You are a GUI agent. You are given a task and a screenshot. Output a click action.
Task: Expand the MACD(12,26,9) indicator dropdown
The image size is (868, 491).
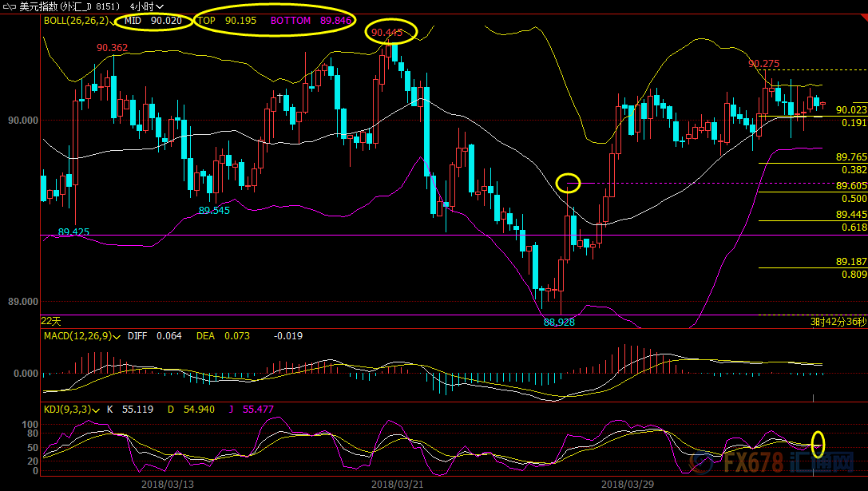coord(117,336)
